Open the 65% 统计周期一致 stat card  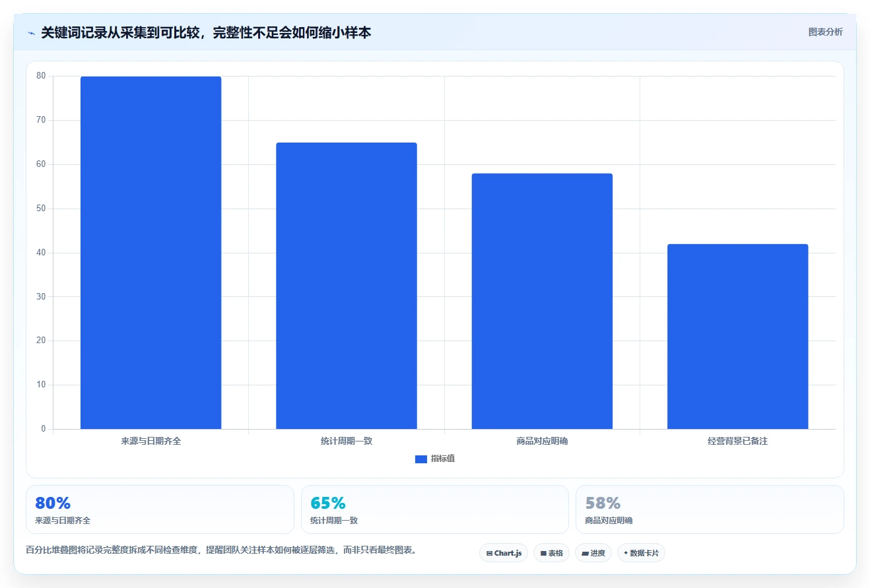point(434,509)
